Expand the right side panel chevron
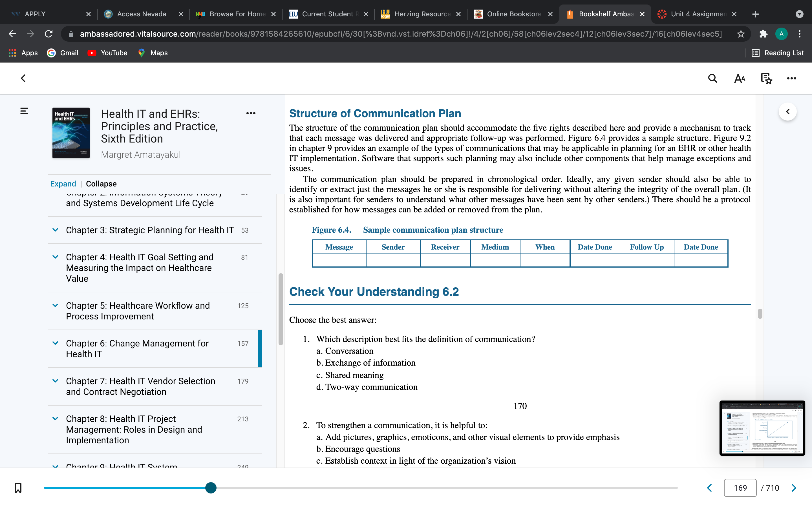Image resolution: width=812 pixels, height=507 pixels. click(787, 112)
